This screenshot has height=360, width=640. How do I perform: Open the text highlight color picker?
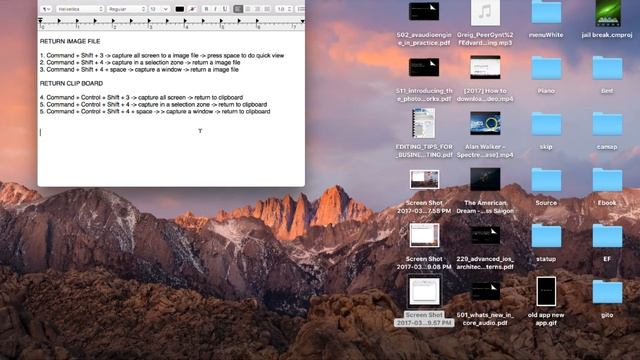click(193, 9)
